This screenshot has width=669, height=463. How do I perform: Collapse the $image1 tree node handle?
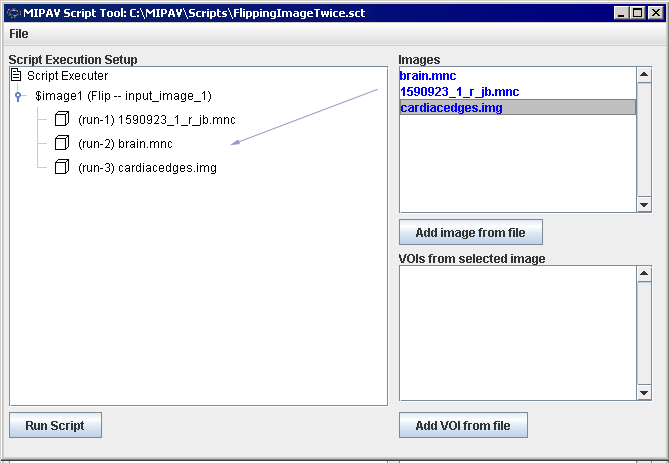pos(18,96)
